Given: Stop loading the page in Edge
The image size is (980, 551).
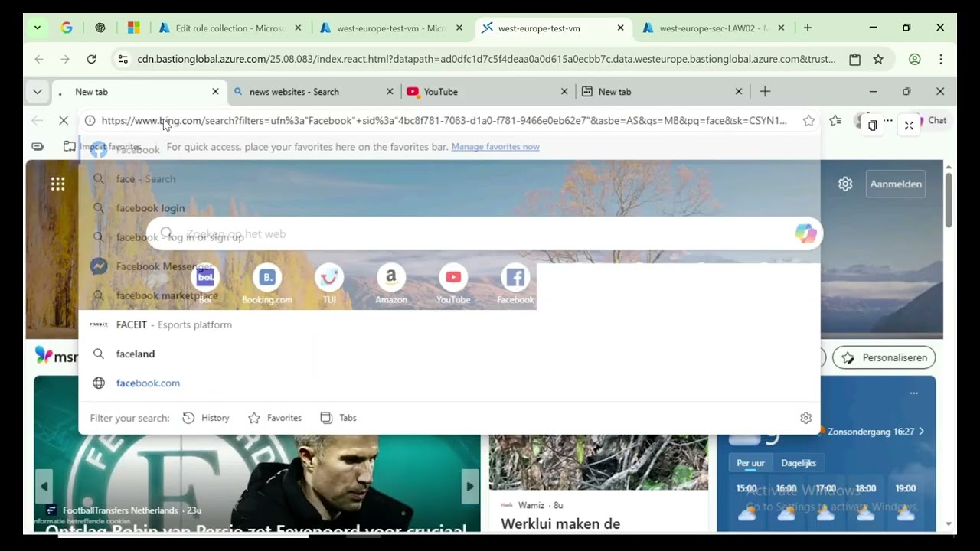Looking at the screenshot, I should pyautogui.click(x=64, y=120).
